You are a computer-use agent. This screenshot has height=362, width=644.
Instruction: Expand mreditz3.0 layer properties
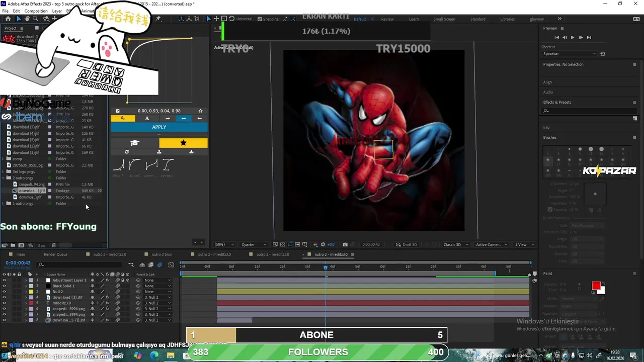tap(26, 303)
